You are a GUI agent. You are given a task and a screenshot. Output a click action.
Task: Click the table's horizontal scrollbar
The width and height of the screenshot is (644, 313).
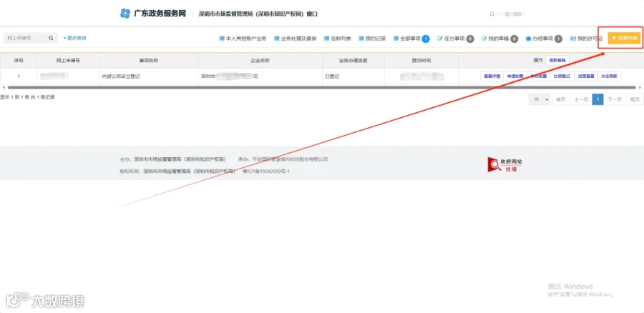pyautogui.click(x=321, y=87)
